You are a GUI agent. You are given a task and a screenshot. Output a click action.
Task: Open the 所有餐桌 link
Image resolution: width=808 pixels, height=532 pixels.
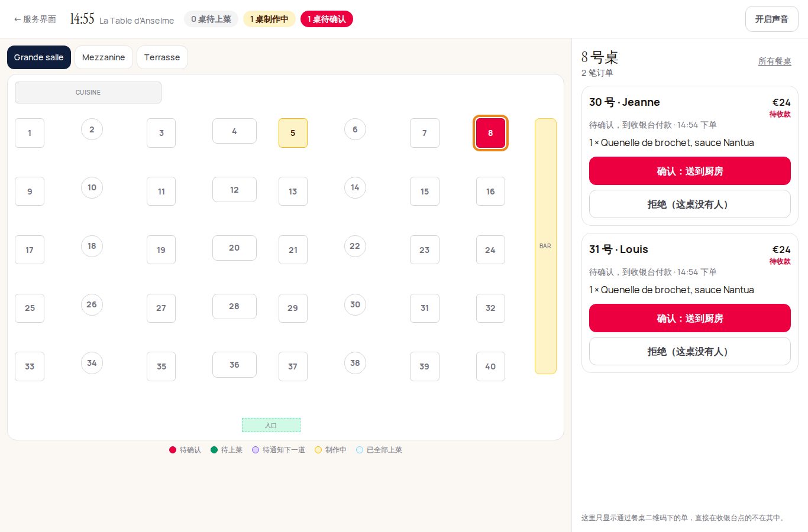[x=774, y=61]
